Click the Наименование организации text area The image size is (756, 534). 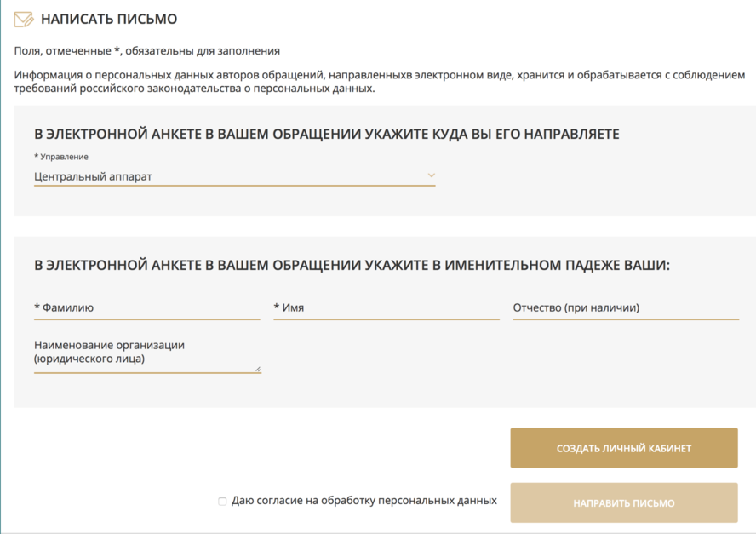[x=147, y=355]
